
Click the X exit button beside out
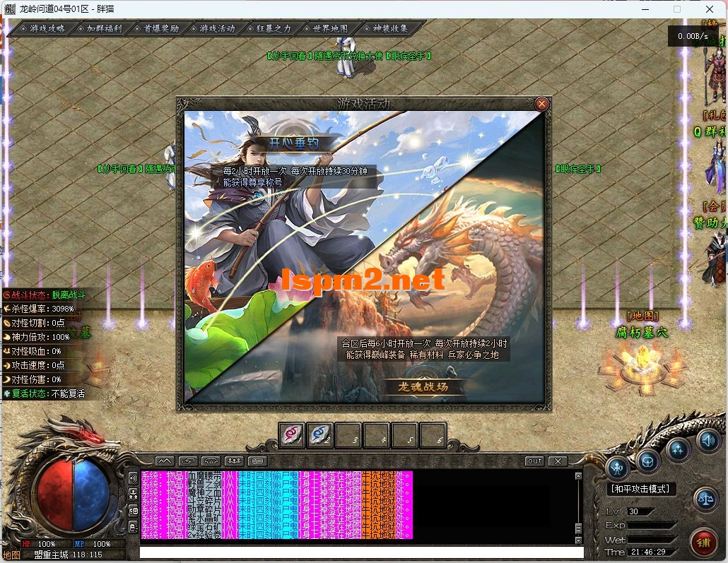click(558, 461)
